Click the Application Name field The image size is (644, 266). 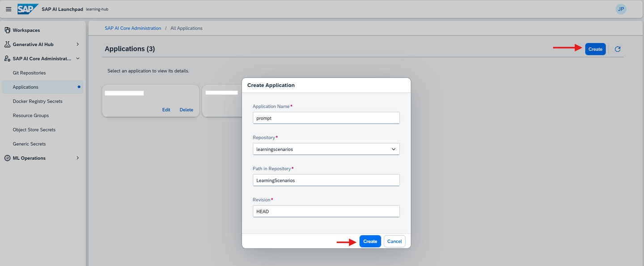pyautogui.click(x=326, y=118)
